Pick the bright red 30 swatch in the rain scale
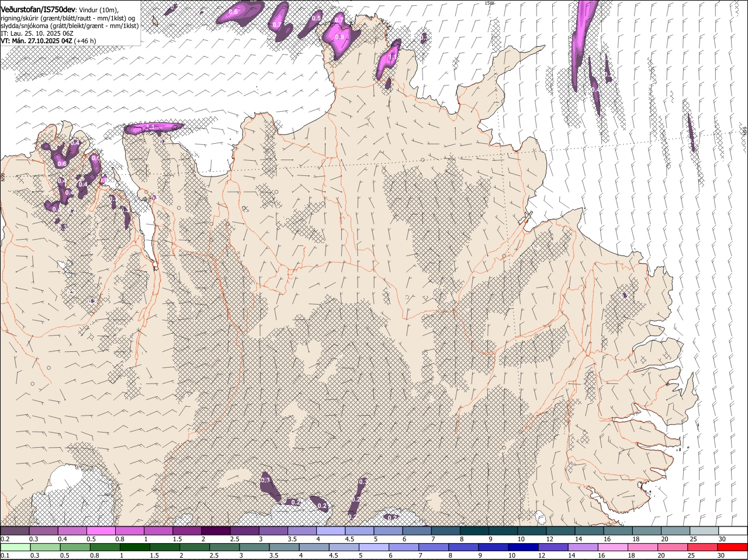Image resolution: width=748 pixels, height=560 pixels. pyautogui.click(x=733, y=547)
